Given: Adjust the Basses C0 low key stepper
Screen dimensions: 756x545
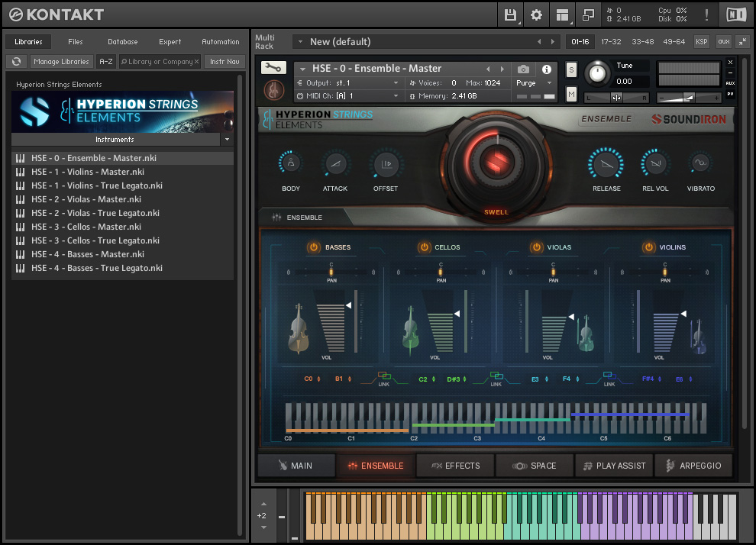Looking at the screenshot, I should tap(318, 379).
